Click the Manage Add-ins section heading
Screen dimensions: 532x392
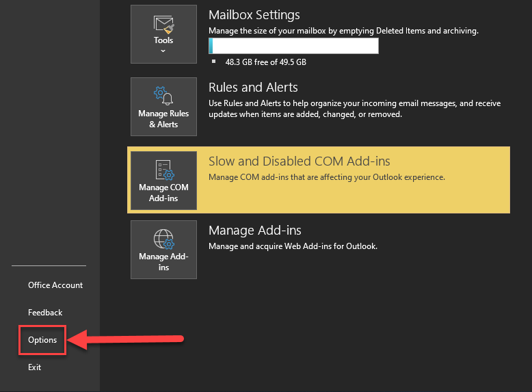[254, 231]
